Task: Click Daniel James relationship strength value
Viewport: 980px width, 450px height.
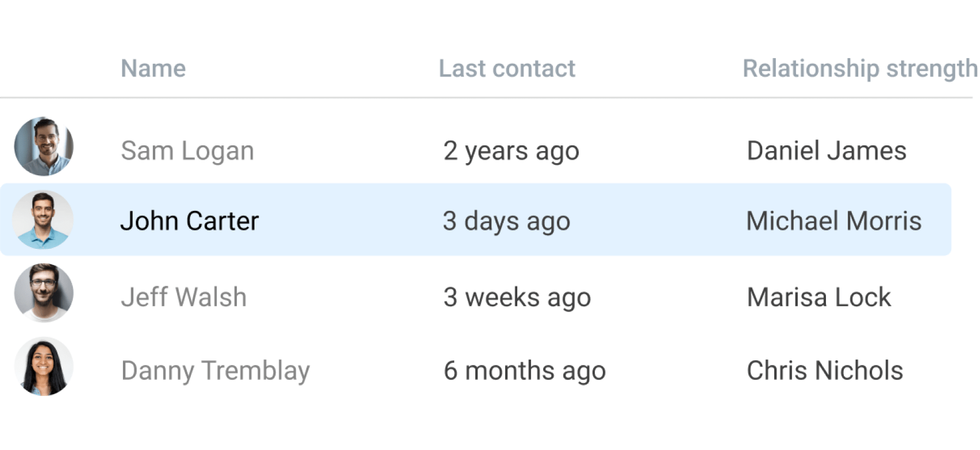Action: (x=826, y=151)
